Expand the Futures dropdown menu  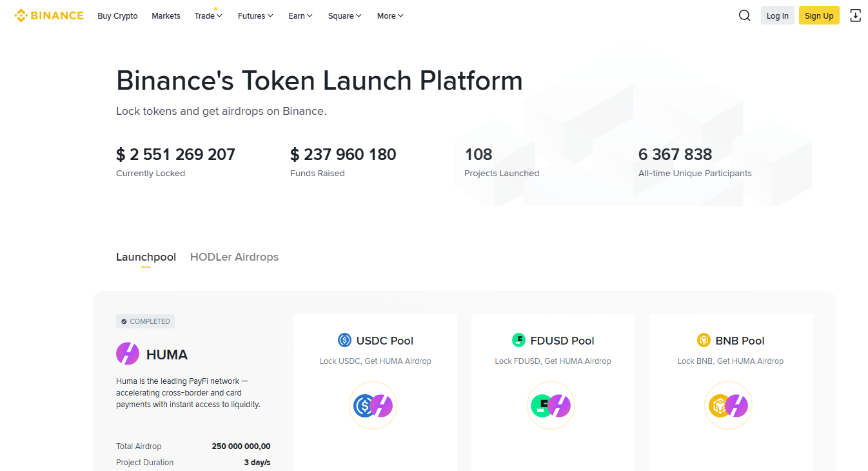(255, 16)
